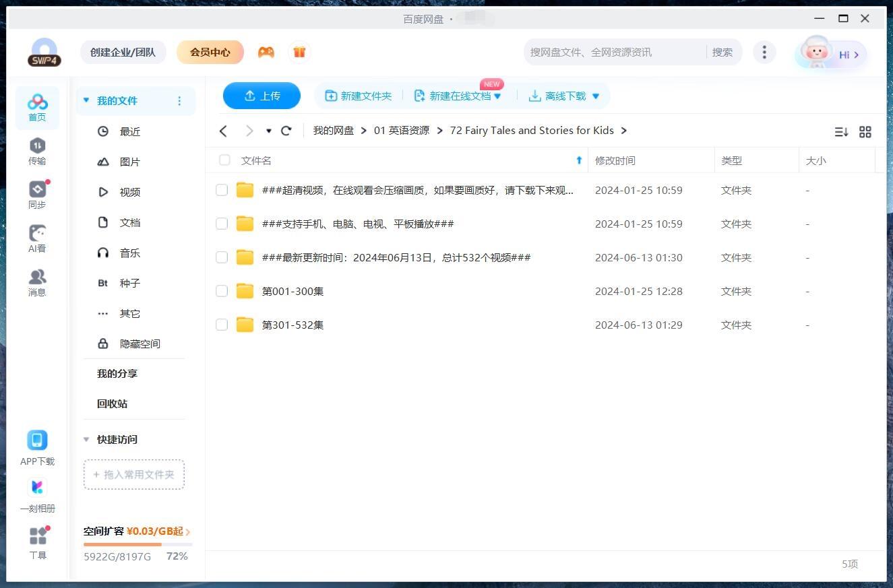
Task: Open 回收站 recycle bin
Action: (112, 403)
